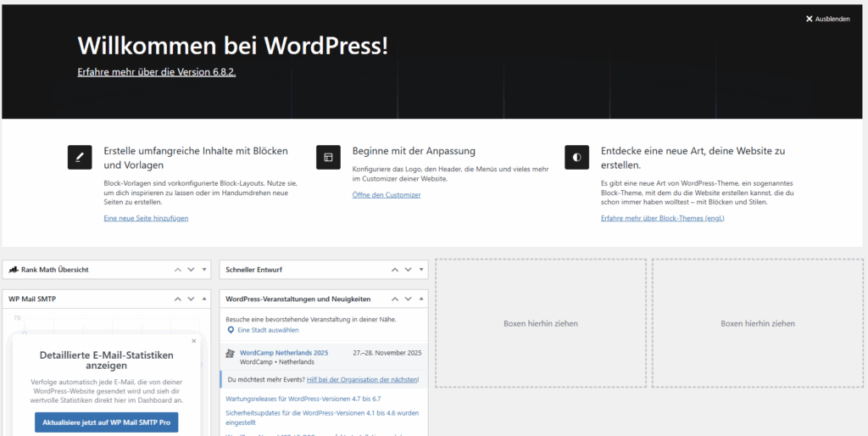868x436 pixels.
Task: Move WordPress-Veranstaltungen box up
Action: [395, 299]
